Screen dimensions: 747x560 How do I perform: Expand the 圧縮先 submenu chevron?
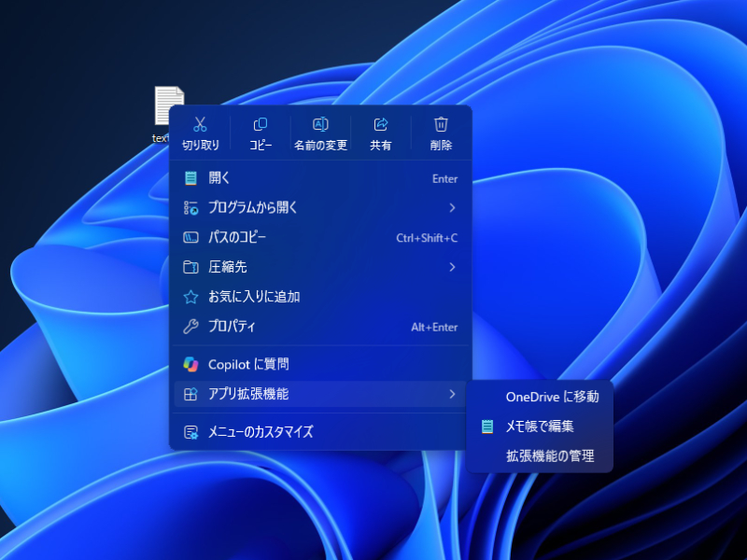[452, 267]
